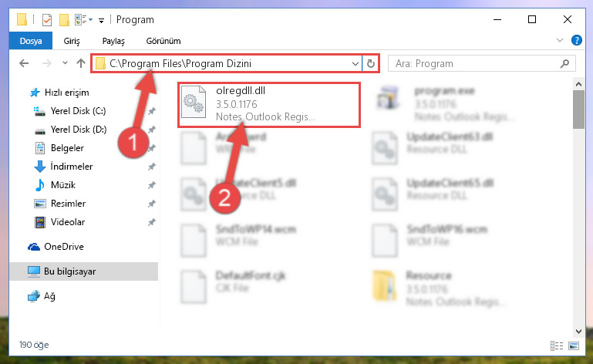
Task: Click the vertical scrollbar down arrow
Action: coord(578,332)
